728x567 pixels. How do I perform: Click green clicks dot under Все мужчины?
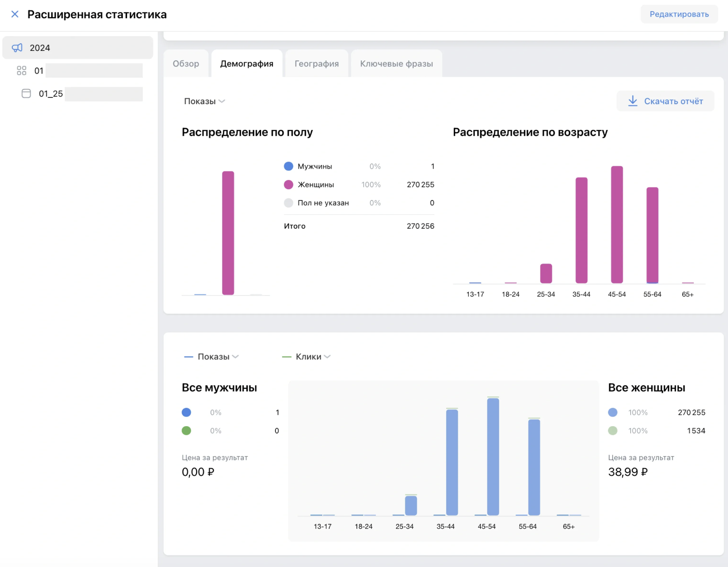coord(186,431)
